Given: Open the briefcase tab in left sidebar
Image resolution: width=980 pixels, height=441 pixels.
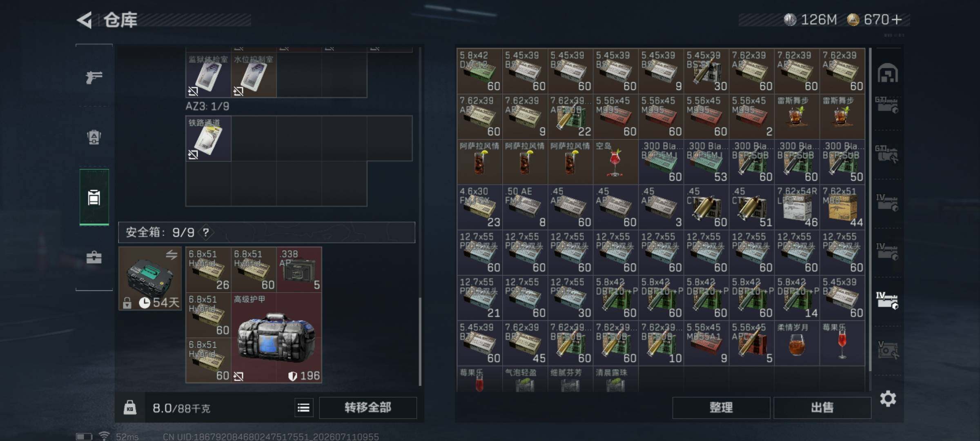Looking at the screenshot, I should tap(94, 257).
